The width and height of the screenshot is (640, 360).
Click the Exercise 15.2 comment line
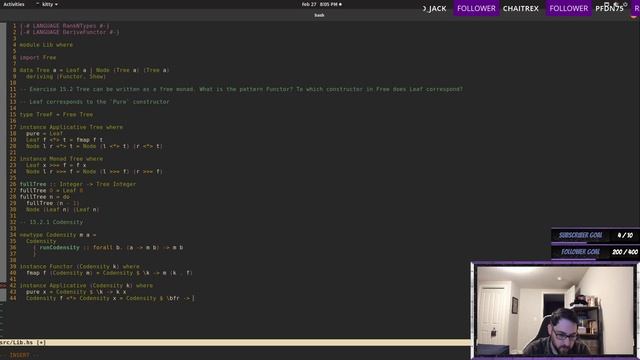[241, 89]
